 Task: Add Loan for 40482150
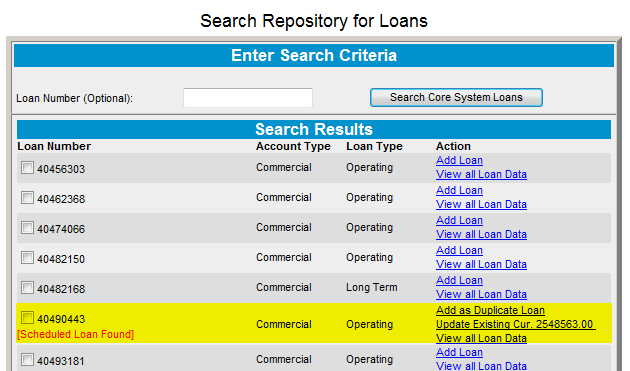point(459,250)
